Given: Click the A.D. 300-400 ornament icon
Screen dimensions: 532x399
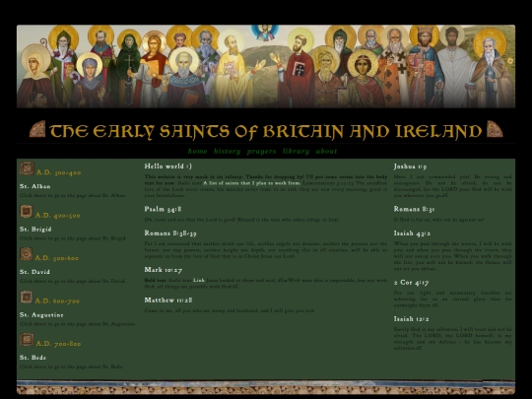Looking at the screenshot, I should (x=27, y=168).
